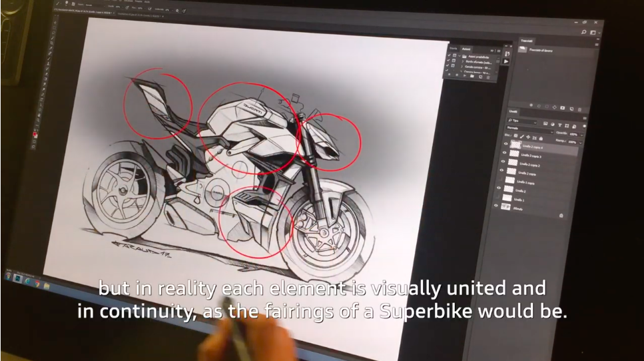Click the lock-all icon in the Livelli panel
The width and height of the screenshot is (644, 361).
tap(542, 137)
